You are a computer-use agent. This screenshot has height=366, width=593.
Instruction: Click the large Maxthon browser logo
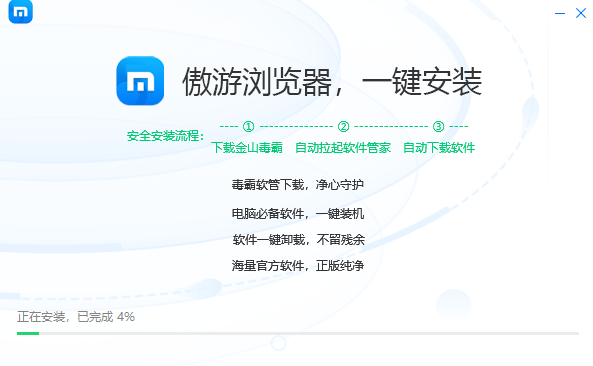click(140, 81)
